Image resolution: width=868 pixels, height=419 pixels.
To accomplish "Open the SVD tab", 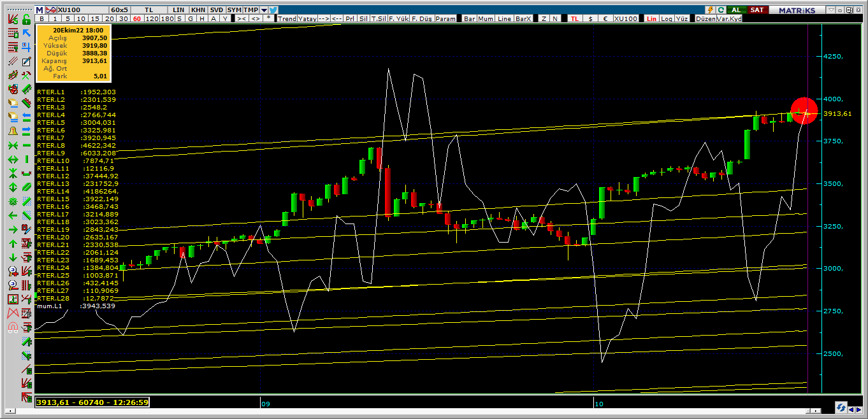I will 217,10.
